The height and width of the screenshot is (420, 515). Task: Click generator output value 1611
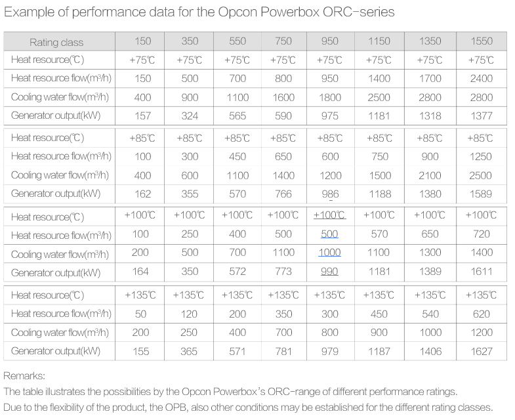coord(482,272)
